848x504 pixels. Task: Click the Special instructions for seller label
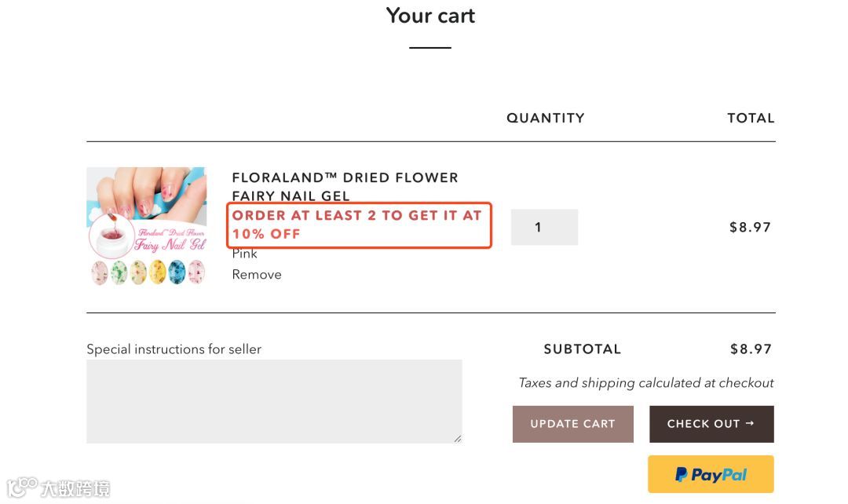(174, 349)
